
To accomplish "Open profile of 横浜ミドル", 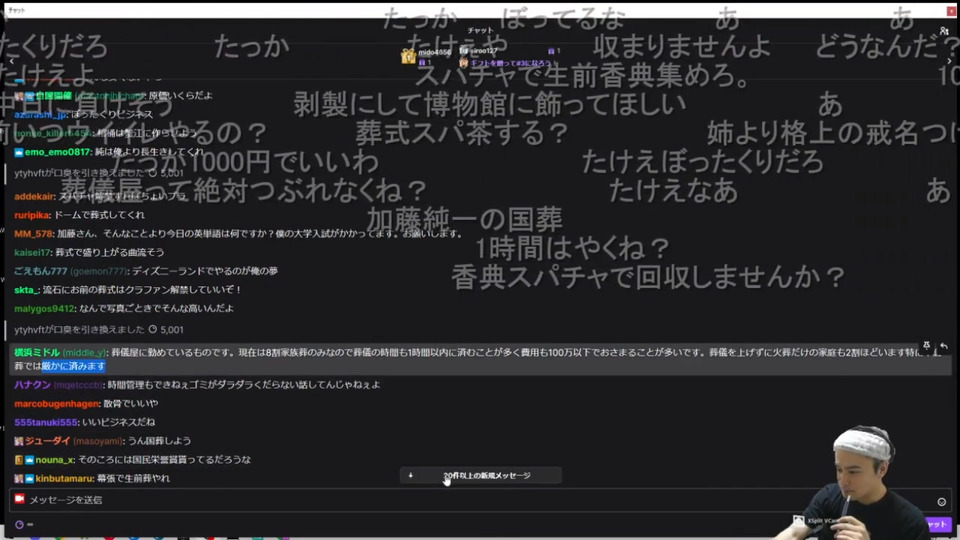I will (37, 352).
